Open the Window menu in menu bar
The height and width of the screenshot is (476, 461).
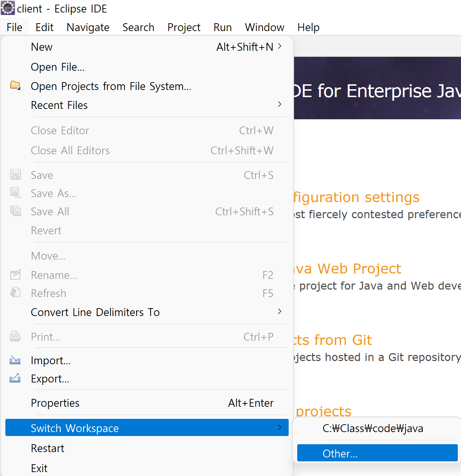pos(264,27)
